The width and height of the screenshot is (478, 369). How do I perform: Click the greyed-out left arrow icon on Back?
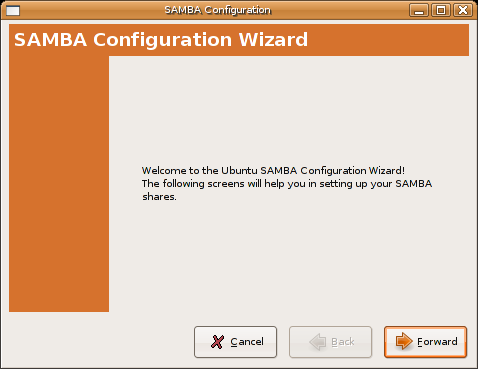point(318,342)
